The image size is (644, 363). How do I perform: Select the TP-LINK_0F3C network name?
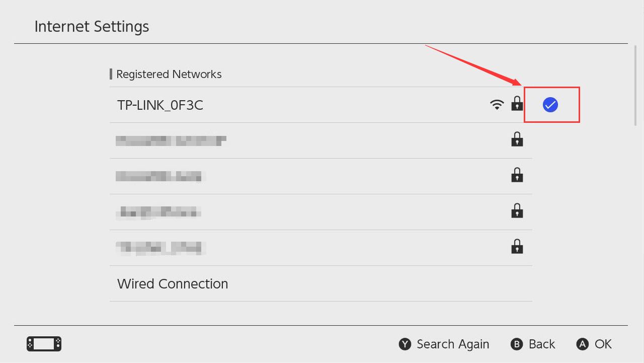160,105
